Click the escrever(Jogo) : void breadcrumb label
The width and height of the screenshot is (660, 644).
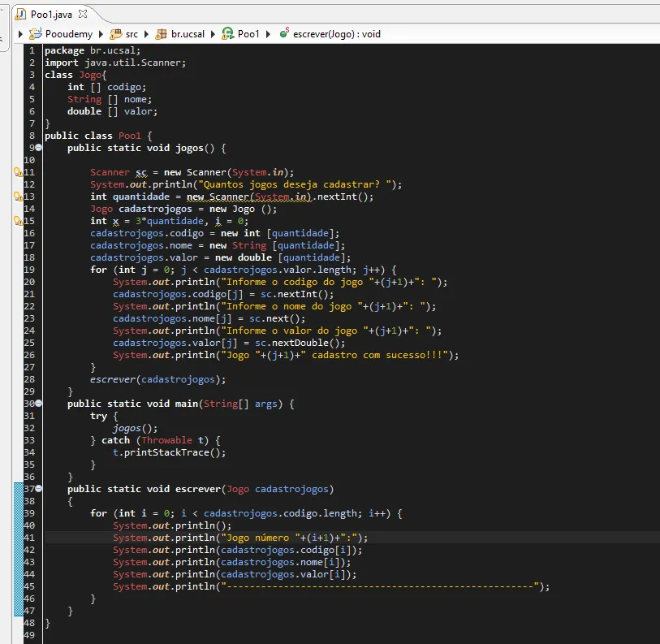[x=337, y=34]
